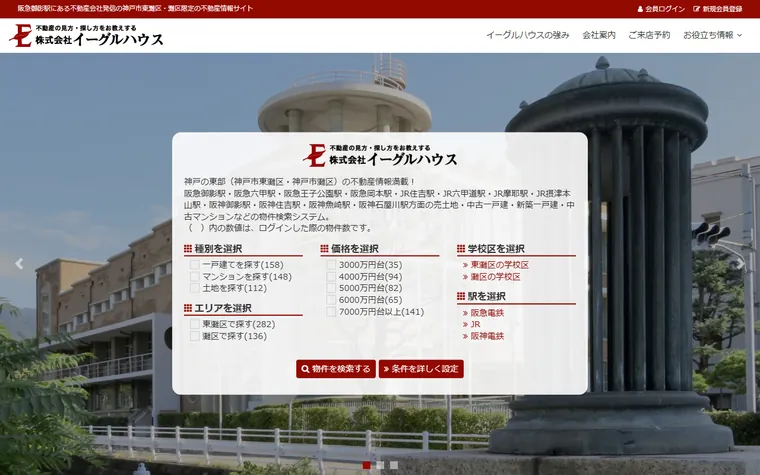Click grid icon next to 種別を選択
Image resolution: width=760 pixels, height=475 pixels.
(188, 249)
